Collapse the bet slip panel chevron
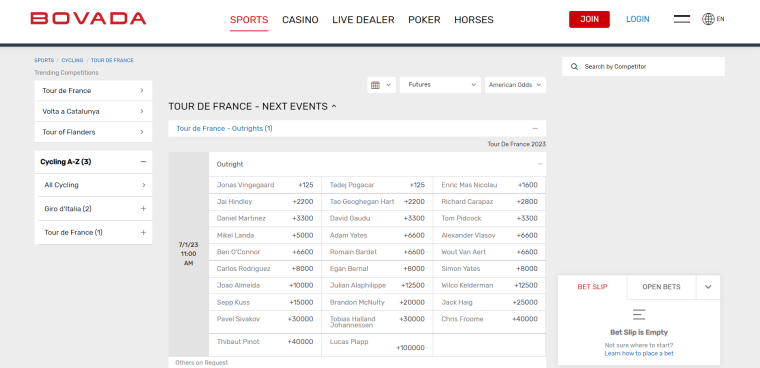This screenshot has height=368, width=760. tap(708, 287)
